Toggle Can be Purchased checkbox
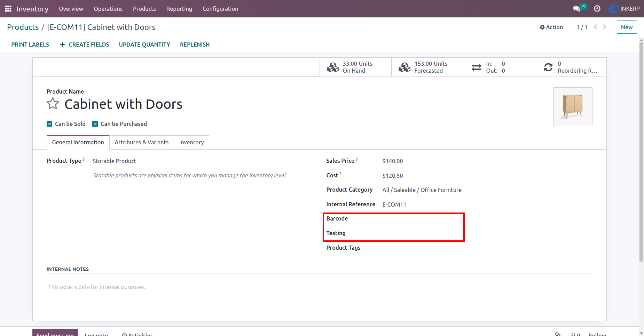Viewport: 644px width, 336px height. click(95, 124)
